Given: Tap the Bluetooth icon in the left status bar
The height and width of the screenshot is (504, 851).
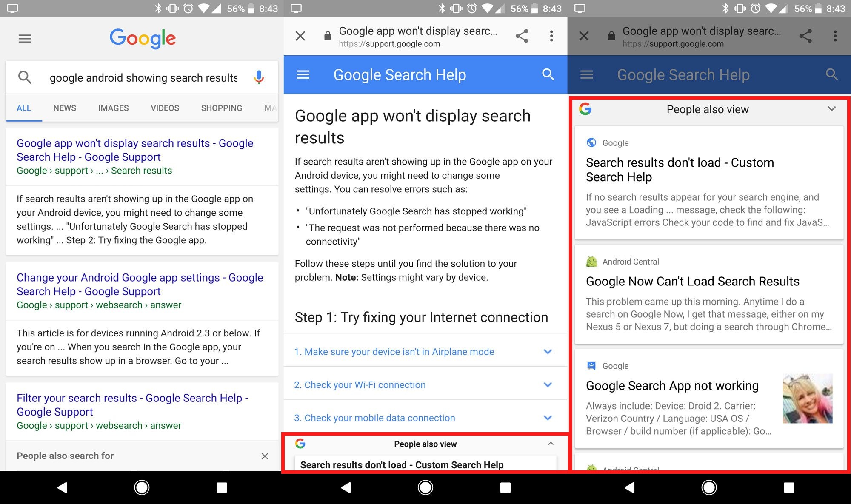Looking at the screenshot, I should point(158,9).
